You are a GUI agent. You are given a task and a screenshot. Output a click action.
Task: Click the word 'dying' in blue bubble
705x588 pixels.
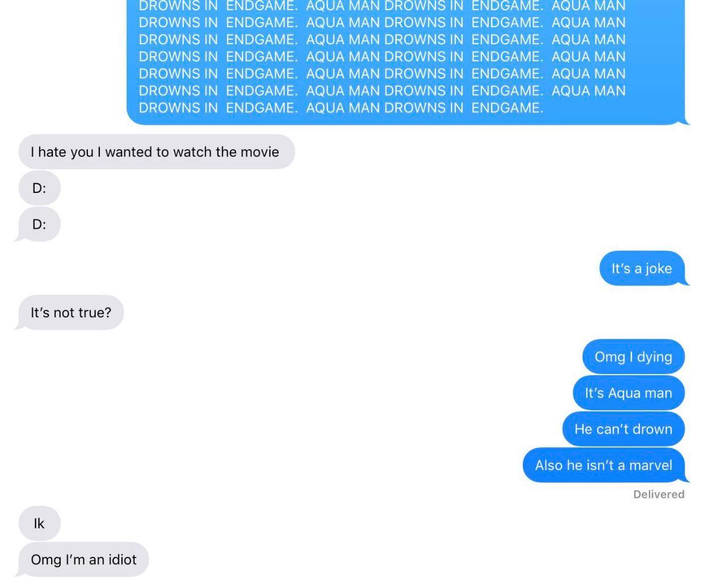(654, 357)
